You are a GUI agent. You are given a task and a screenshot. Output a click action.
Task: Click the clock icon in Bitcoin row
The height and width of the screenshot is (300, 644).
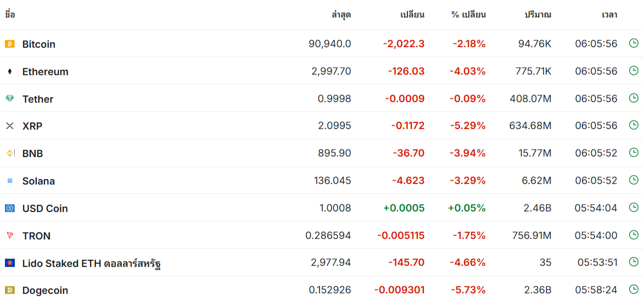[x=634, y=43]
